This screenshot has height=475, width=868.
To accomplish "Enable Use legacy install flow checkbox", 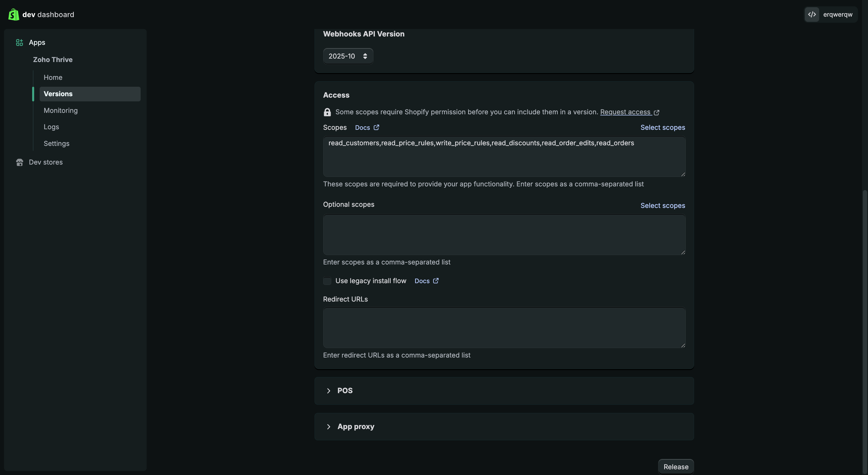I will (327, 281).
